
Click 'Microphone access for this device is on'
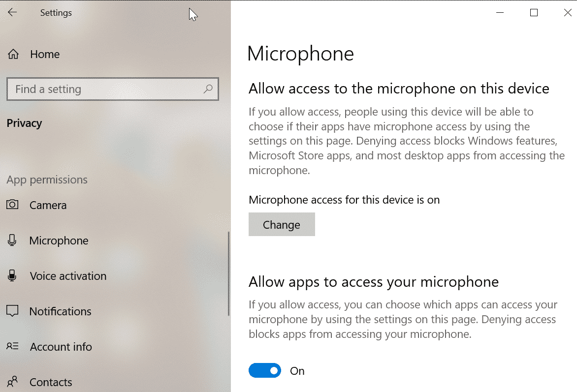[x=344, y=200]
